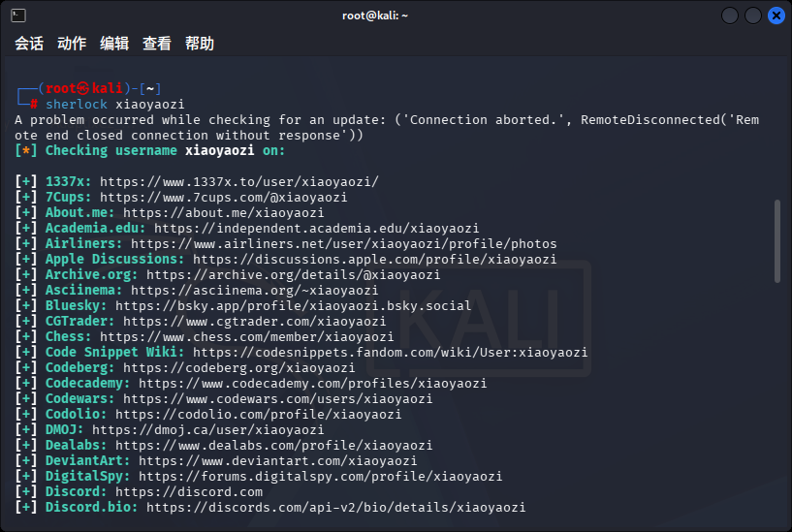Open the 会话 menu
The image size is (792, 532).
click(29, 44)
